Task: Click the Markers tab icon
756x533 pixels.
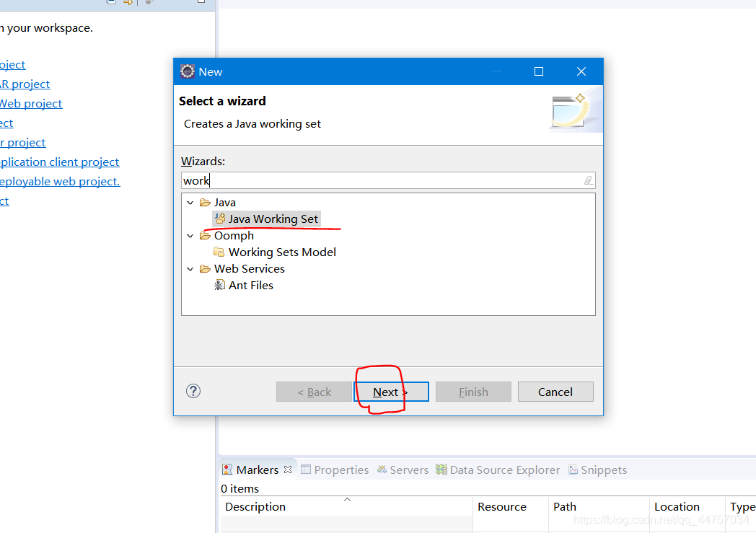Action: (x=227, y=470)
